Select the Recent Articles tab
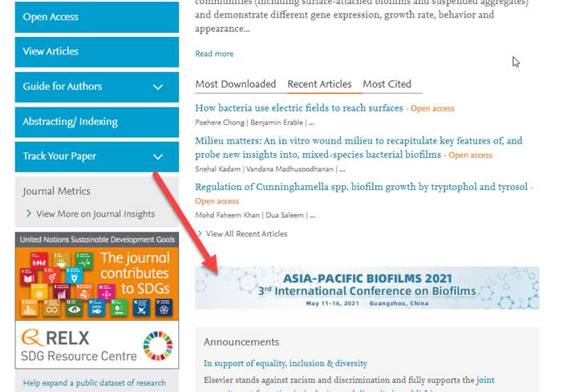Viewport: 571px width, 392px height. [x=319, y=84]
